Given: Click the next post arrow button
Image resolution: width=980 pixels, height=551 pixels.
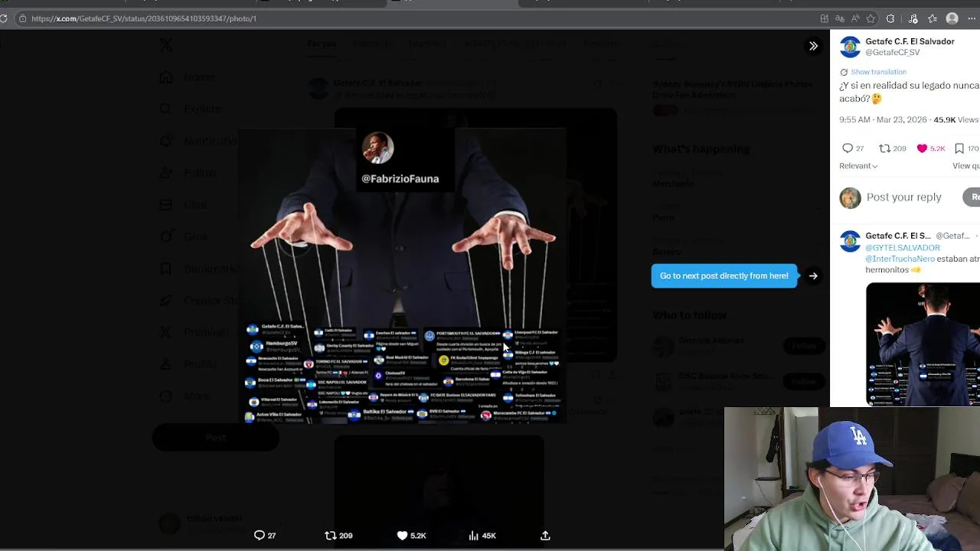Looking at the screenshot, I should [813, 275].
